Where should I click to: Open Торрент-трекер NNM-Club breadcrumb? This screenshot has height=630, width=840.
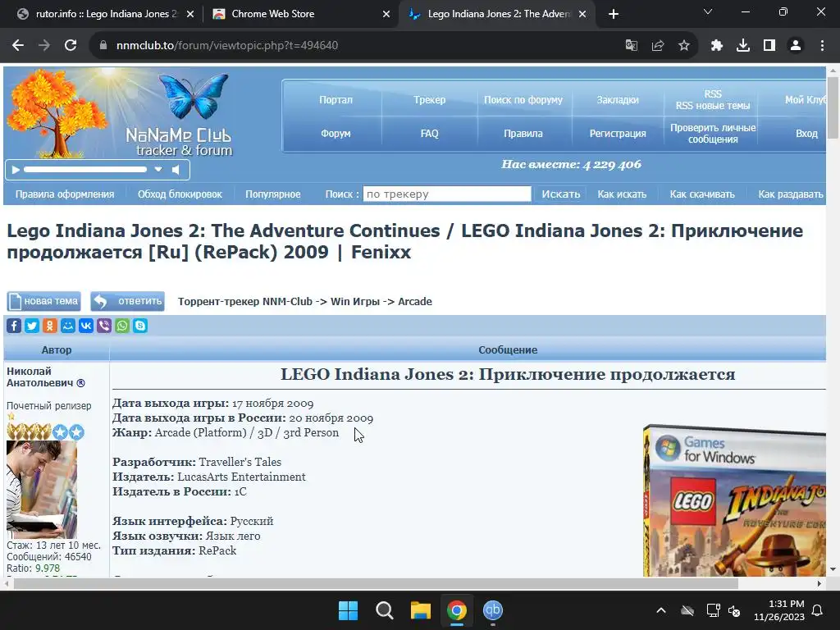(244, 302)
